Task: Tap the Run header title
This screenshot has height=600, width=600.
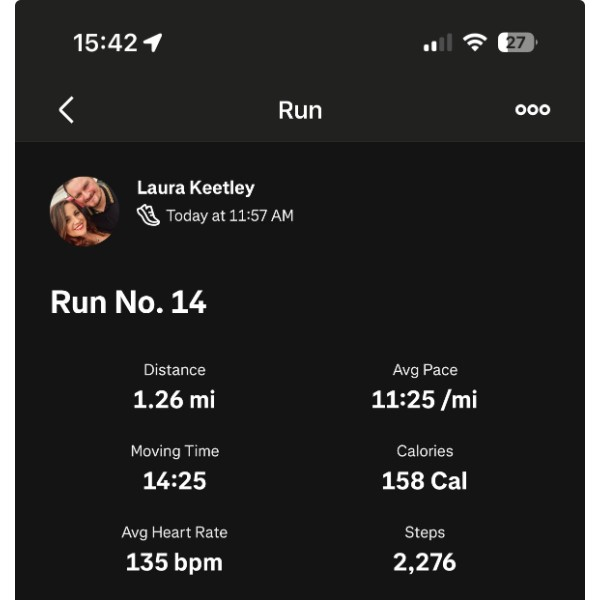Action: 300,110
